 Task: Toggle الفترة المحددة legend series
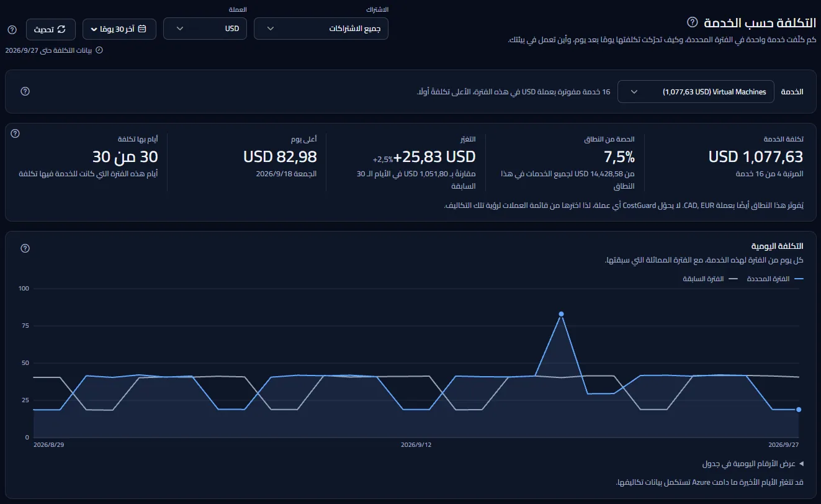coord(774,279)
